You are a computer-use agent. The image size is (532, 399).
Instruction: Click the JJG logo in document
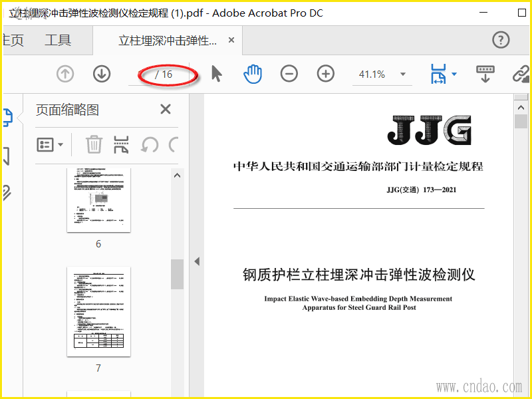(x=429, y=130)
